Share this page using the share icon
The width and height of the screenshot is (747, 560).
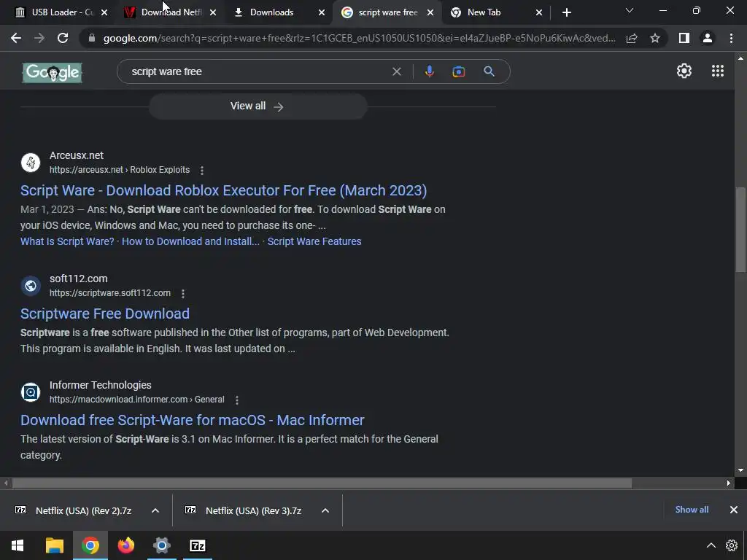point(632,38)
